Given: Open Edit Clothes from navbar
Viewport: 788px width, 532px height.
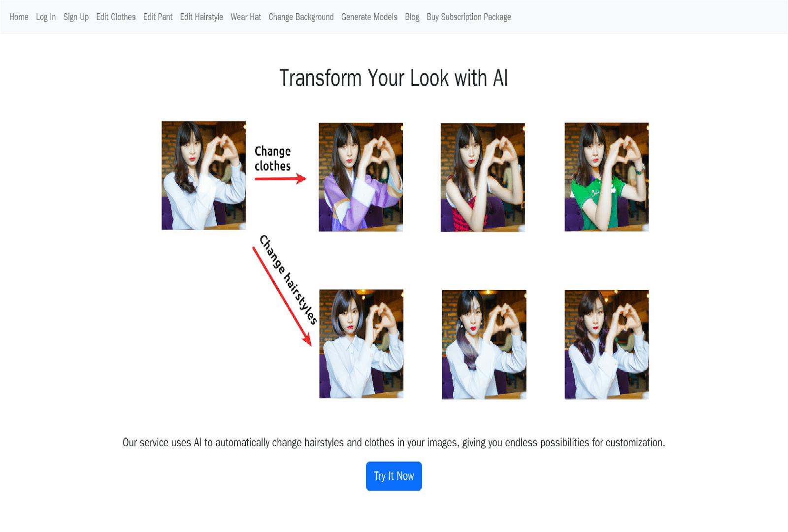Looking at the screenshot, I should click(x=116, y=17).
